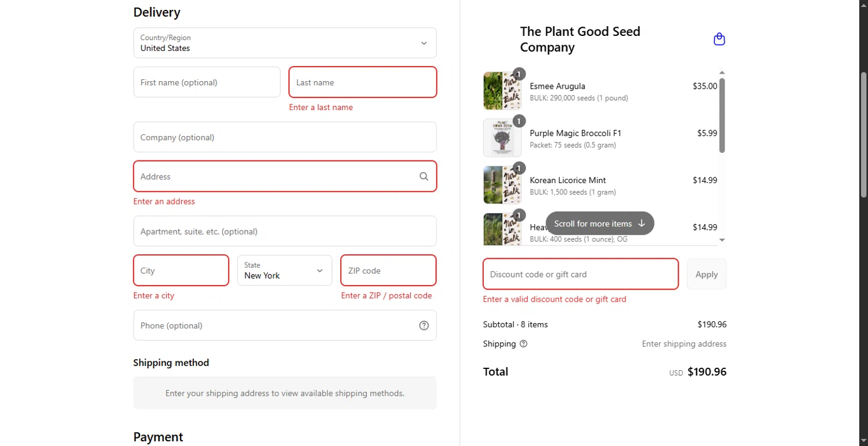
Task: Click the Last name field
Action: click(x=363, y=82)
